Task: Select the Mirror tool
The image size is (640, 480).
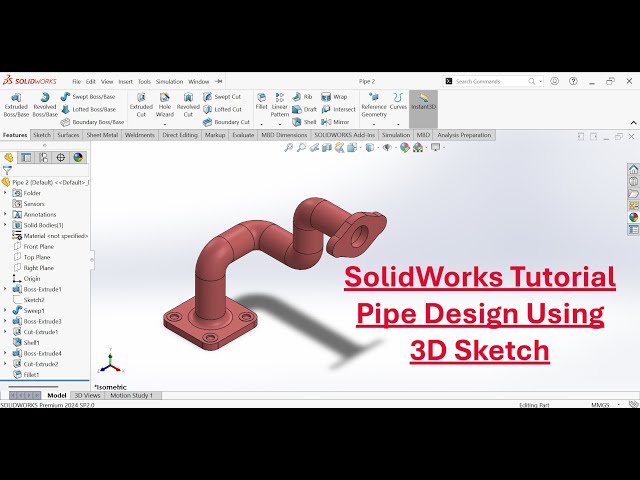Action: [335, 122]
